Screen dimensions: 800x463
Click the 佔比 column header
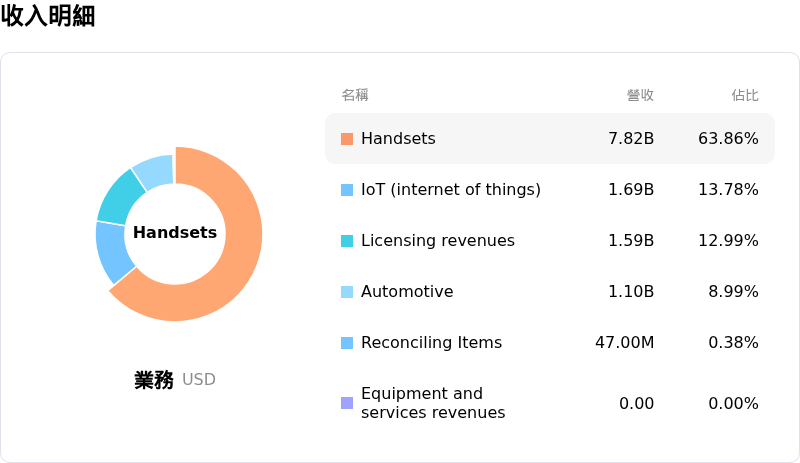click(x=745, y=95)
